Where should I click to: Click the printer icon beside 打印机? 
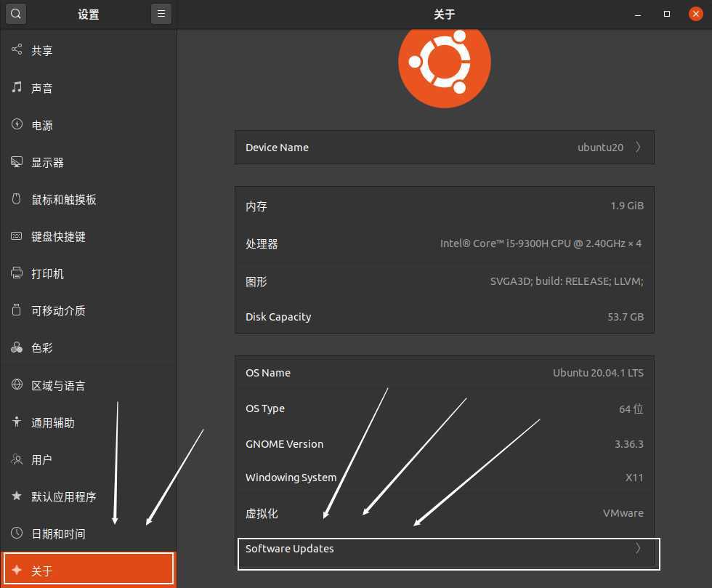(x=17, y=273)
